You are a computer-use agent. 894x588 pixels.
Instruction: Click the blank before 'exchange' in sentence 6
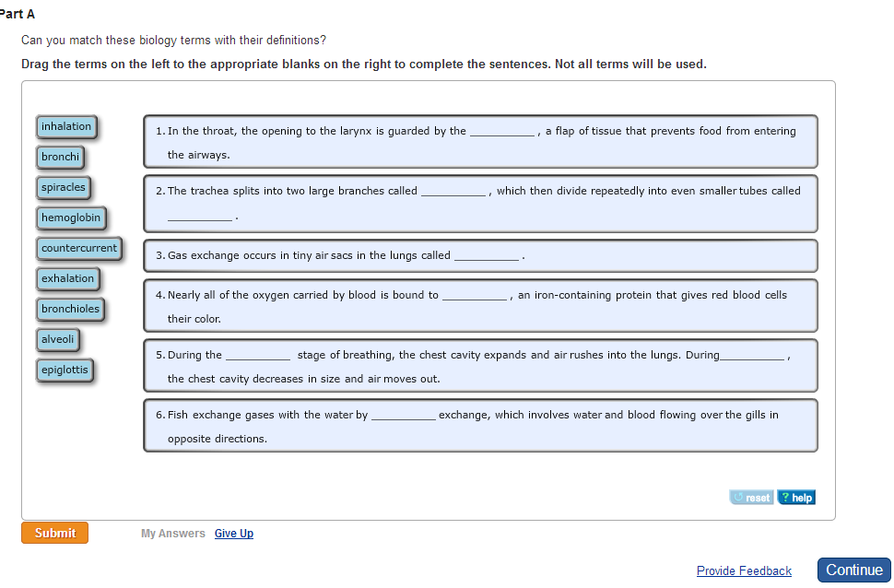point(403,416)
